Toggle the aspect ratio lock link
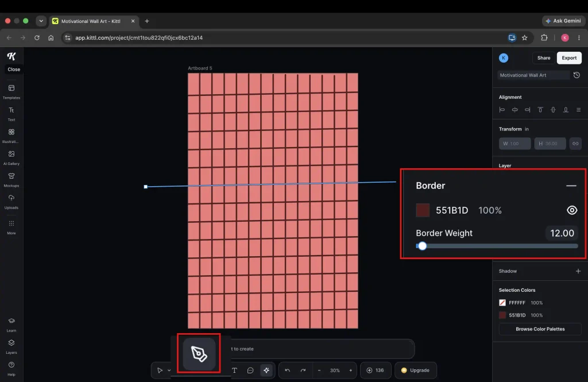Image resolution: width=588 pixels, height=382 pixels. pyautogui.click(x=575, y=144)
